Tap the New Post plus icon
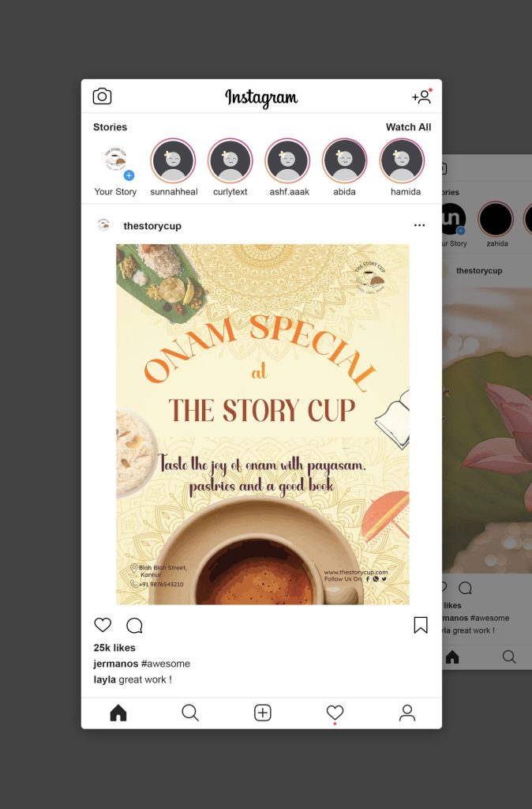The height and width of the screenshot is (809, 532). click(x=262, y=713)
